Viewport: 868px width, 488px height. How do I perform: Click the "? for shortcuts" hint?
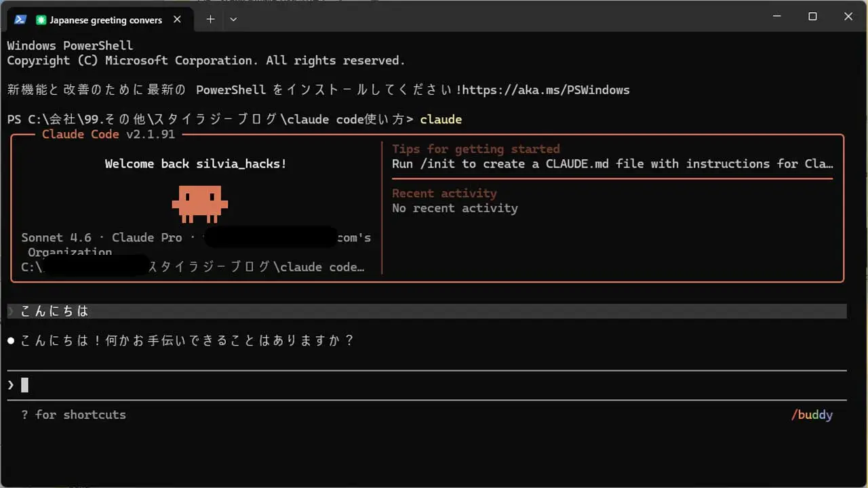(x=73, y=415)
